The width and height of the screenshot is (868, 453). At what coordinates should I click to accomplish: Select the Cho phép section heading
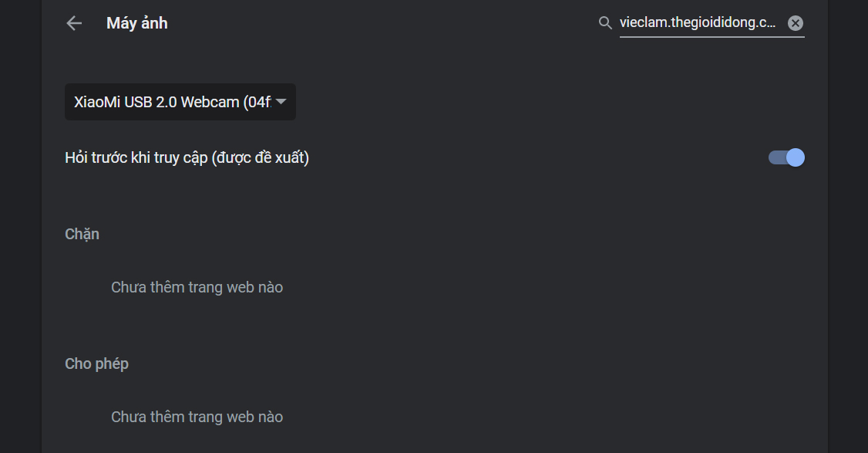point(96,363)
